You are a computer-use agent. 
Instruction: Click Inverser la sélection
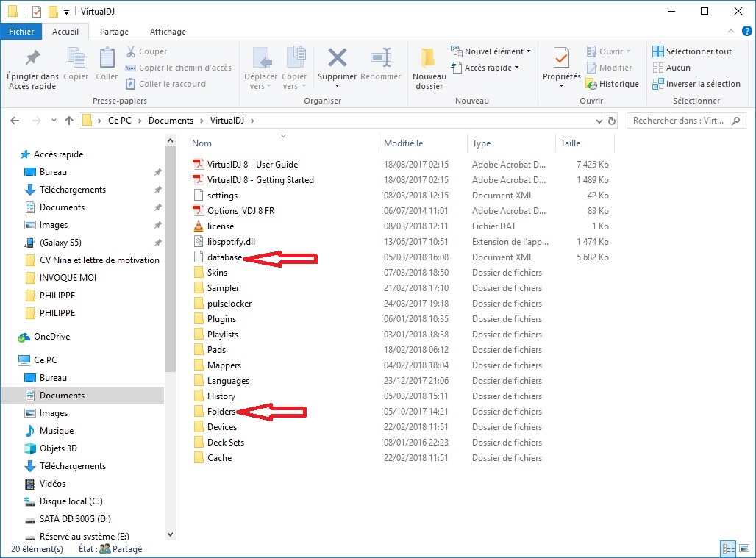tap(696, 84)
